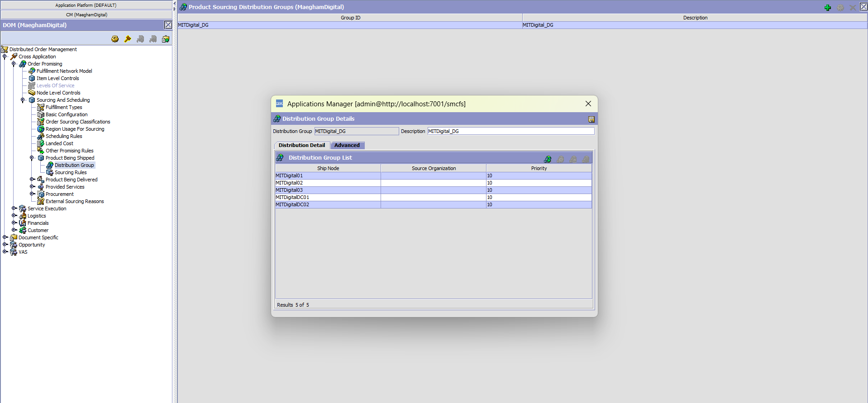The width and height of the screenshot is (868, 403).
Task: Save the Distribution Group Details with floppy icon
Action: coord(591,119)
